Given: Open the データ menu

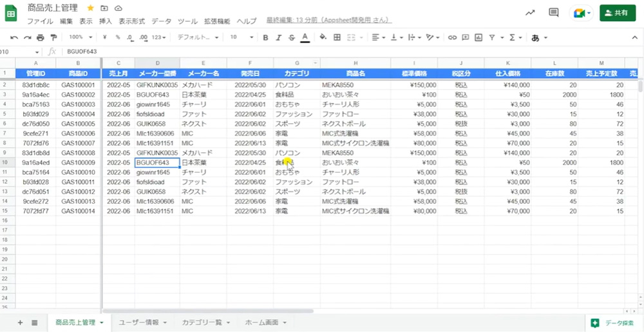Looking at the screenshot, I should point(162,21).
